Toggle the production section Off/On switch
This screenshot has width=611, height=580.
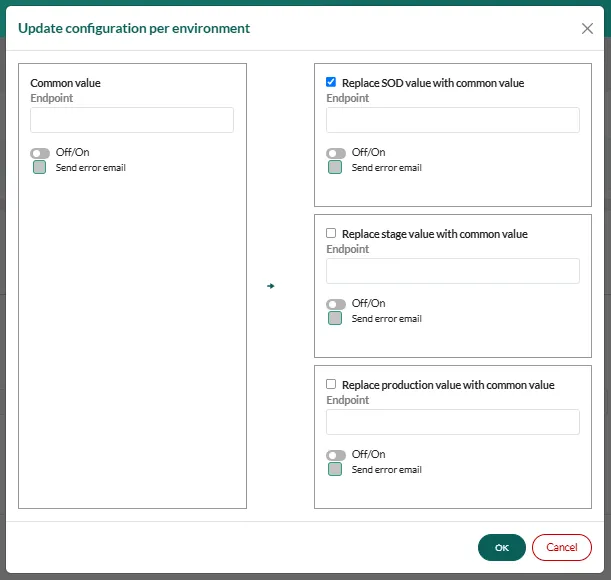pyautogui.click(x=336, y=455)
